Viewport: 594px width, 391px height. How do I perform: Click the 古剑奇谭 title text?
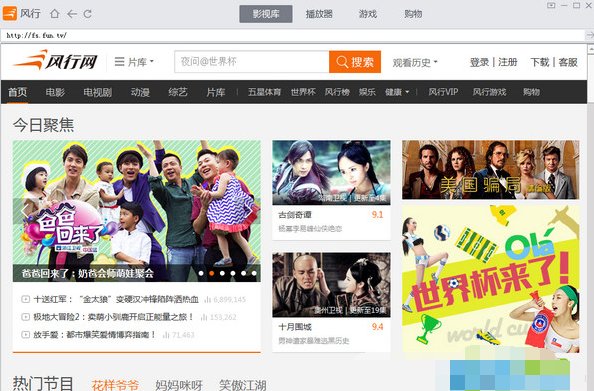pos(295,215)
